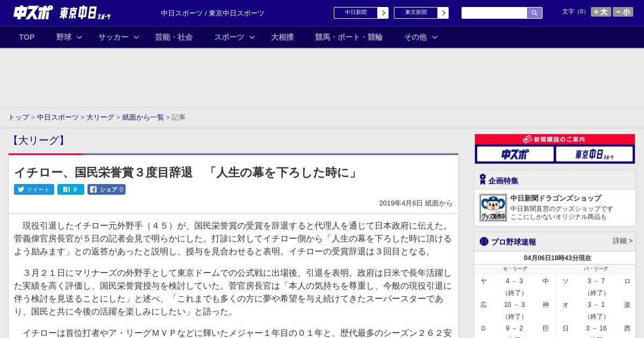Viewport: 644px width, 338px height.
Task: Click the baseball icon beside プロ野球速報
Action: pyautogui.click(x=484, y=241)
